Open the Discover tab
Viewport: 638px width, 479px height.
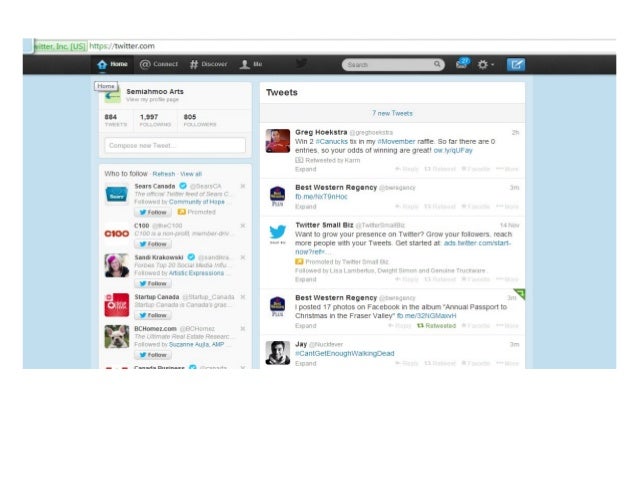(x=208, y=64)
